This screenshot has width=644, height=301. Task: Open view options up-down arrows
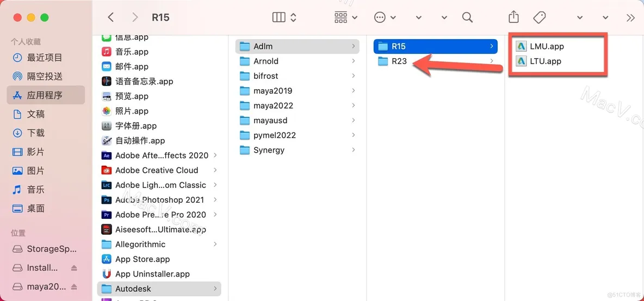click(x=293, y=17)
